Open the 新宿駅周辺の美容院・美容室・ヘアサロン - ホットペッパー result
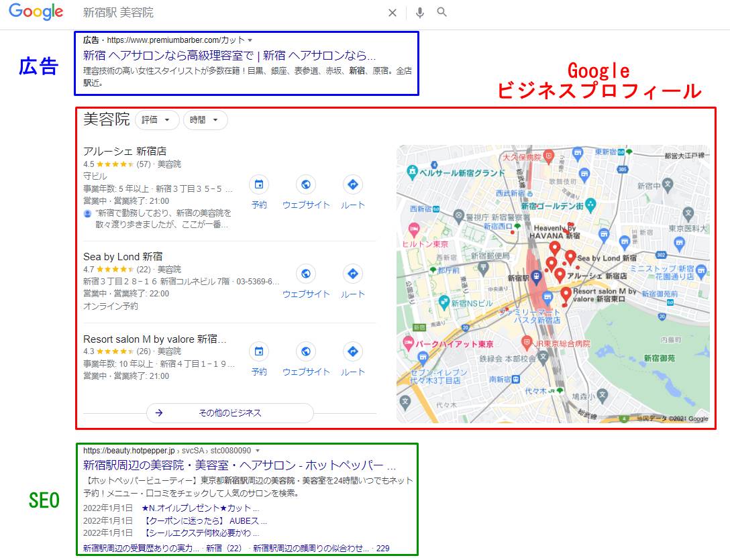Screen dimensions: 730x560 (x=240, y=465)
